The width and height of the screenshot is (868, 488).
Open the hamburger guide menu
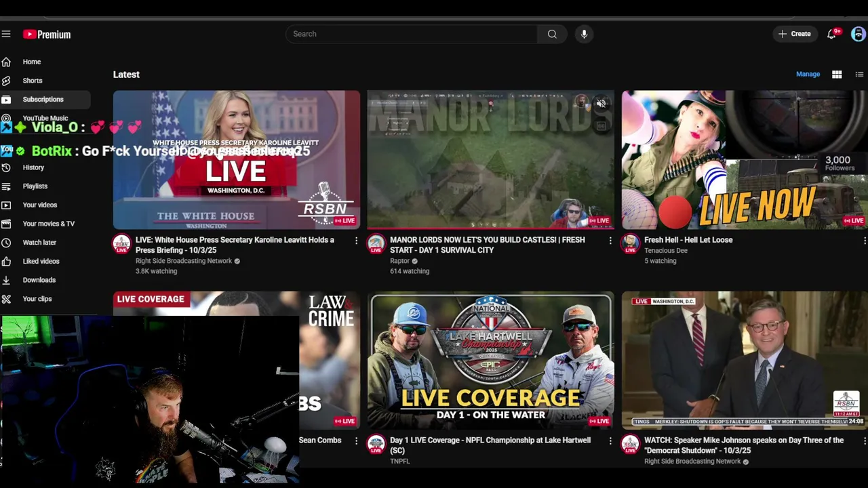[x=6, y=34]
